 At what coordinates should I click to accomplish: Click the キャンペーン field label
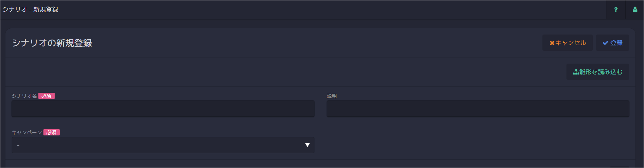tap(27, 132)
